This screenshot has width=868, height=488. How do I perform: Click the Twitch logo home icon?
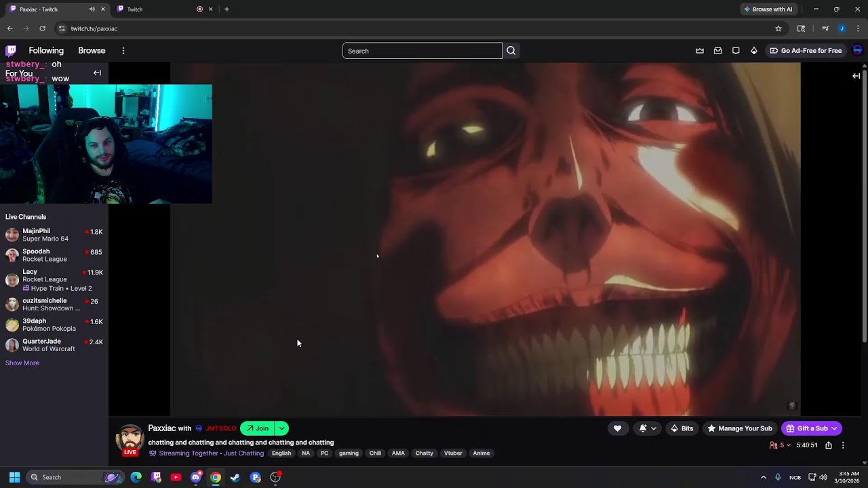tap(11, 50)
